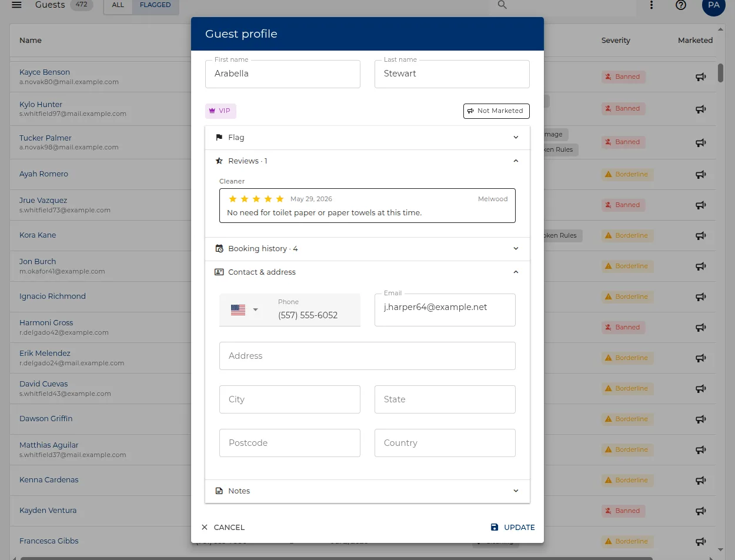Select the FLAGGED filter tab
The width and height of the screenshot is (735, 560).
[x=155, y=5]
